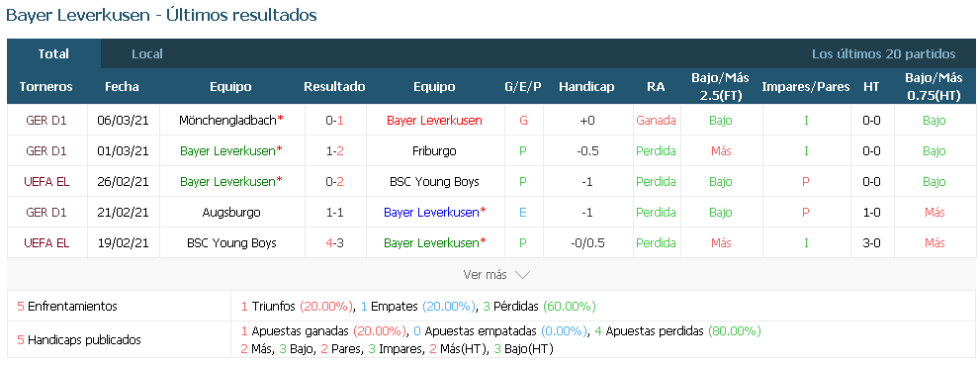This screenshot has height=367, width=980.
Task: Open Augsburgo team from 21/02/21 match
Action: pyautogui.click(x=231, y=212)
